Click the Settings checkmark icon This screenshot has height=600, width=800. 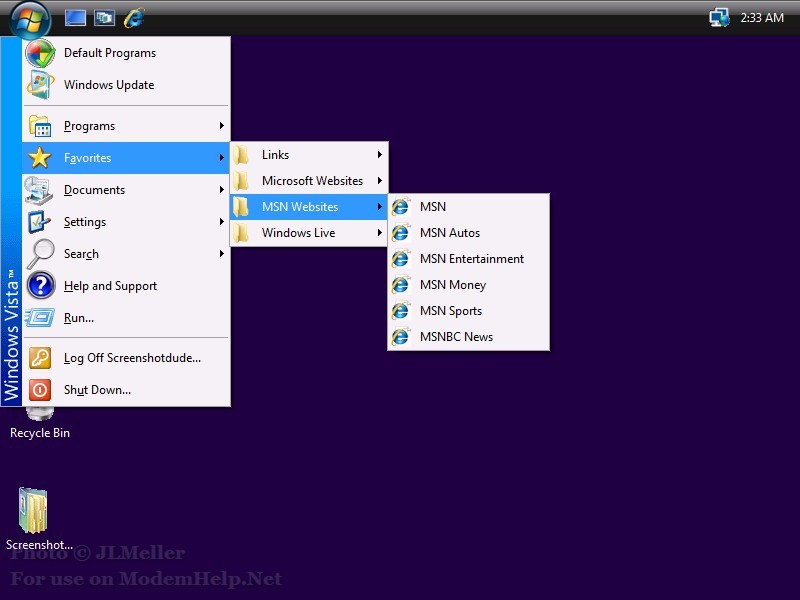coord(39,222)
